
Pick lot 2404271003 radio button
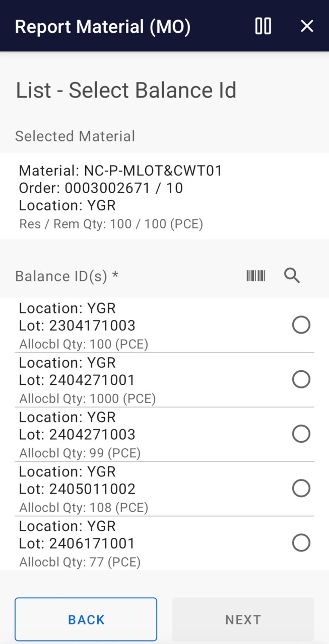pos(301,434)
